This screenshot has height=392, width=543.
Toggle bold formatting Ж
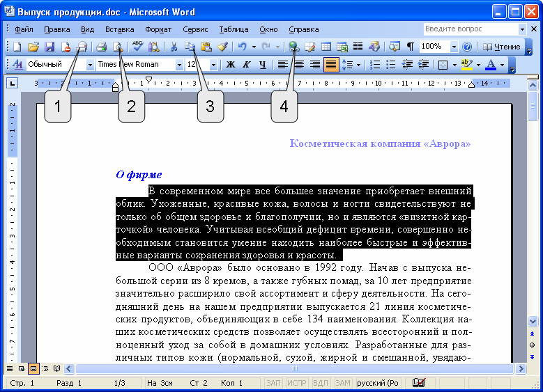coord(230,64)
